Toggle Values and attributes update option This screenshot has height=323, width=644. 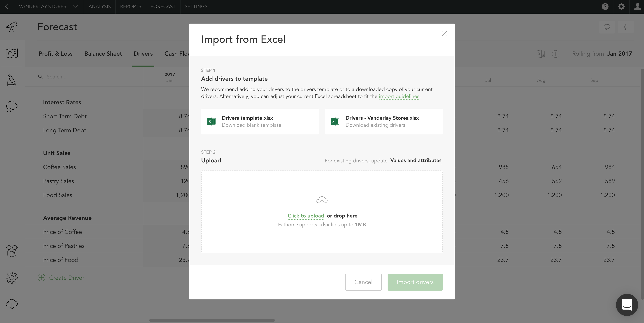click(416, 160)
